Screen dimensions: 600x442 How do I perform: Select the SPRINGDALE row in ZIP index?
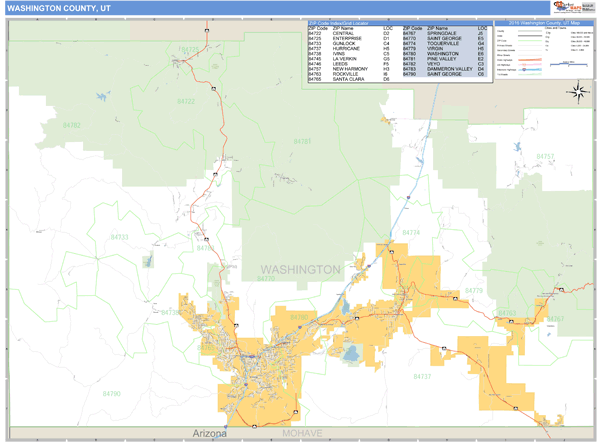click(x=444, y=34)
